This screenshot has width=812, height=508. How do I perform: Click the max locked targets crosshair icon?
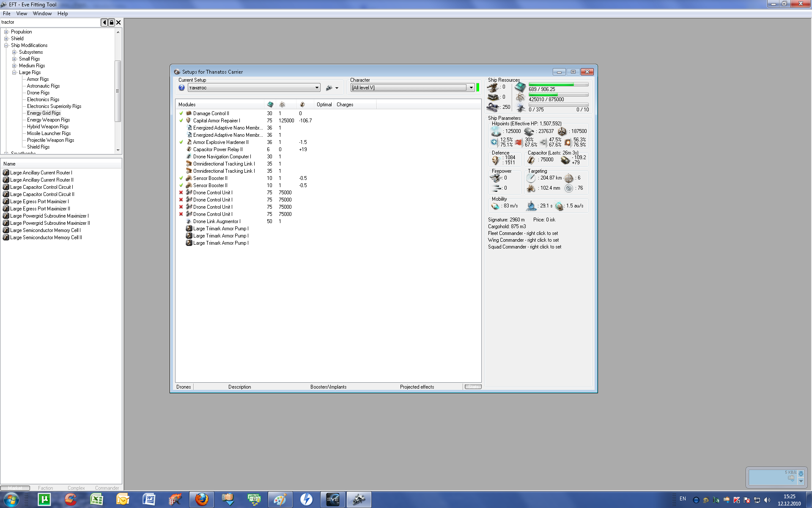point(569,178)
